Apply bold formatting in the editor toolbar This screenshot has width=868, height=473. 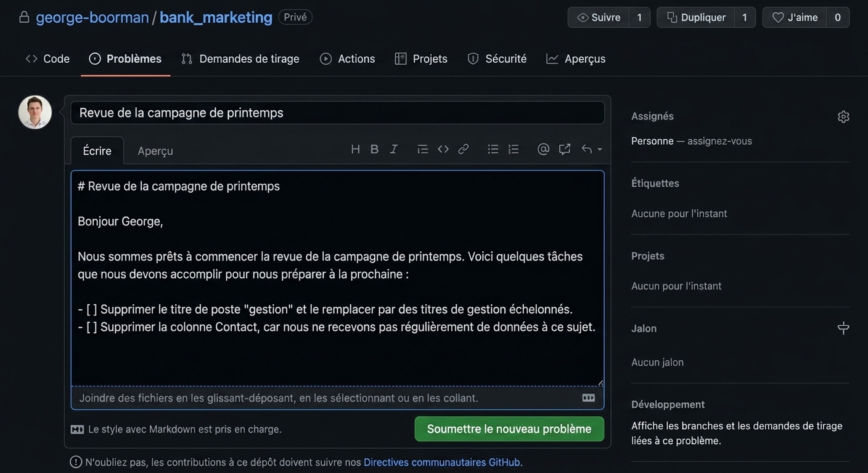pyautogui.click(x=374, y=149)
